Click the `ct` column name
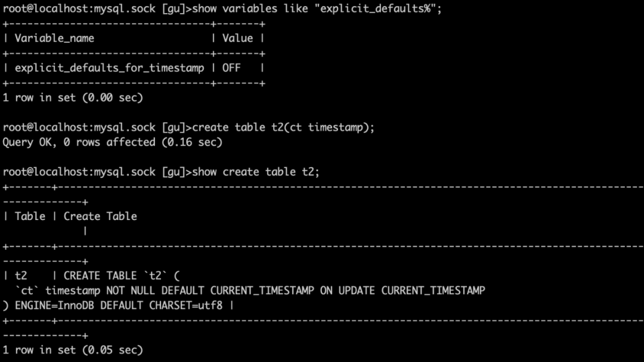The height and width of the screenshot is (362, 644). [x=27, y=290]
